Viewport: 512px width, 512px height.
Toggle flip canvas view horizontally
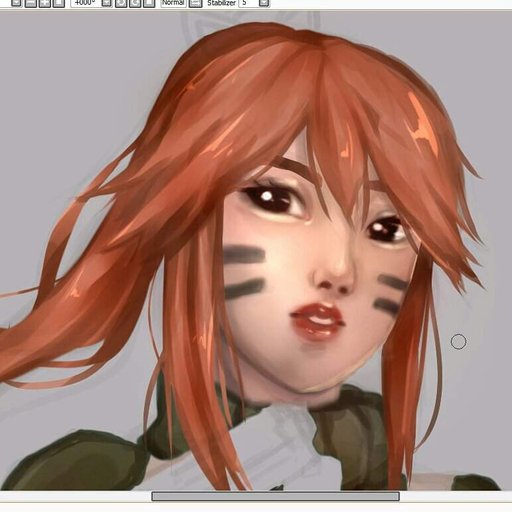(195, 3)
